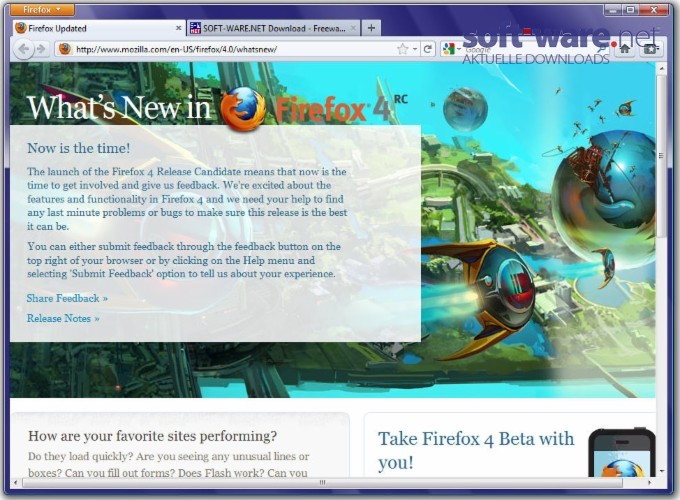Image resolution: width=680 pixels, height=500 pixels.
Task: Click the 'Now is the time!' heading
Action: pos(78,148)
